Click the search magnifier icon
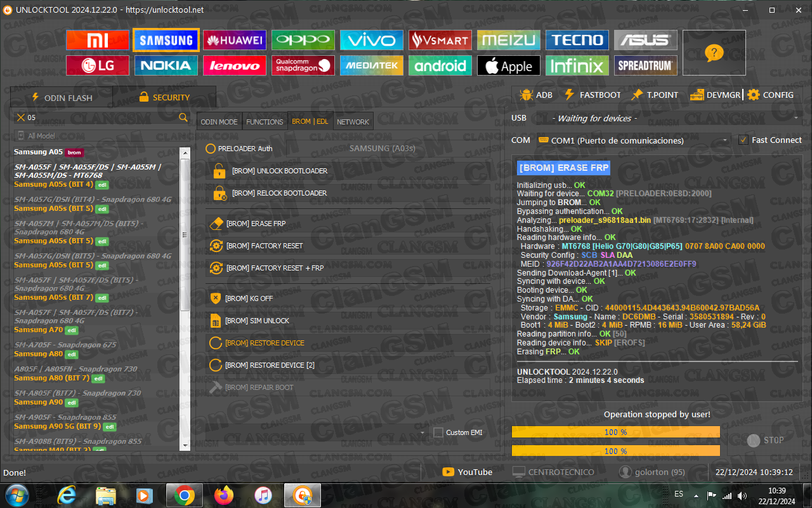 click(x=183, y=117)
